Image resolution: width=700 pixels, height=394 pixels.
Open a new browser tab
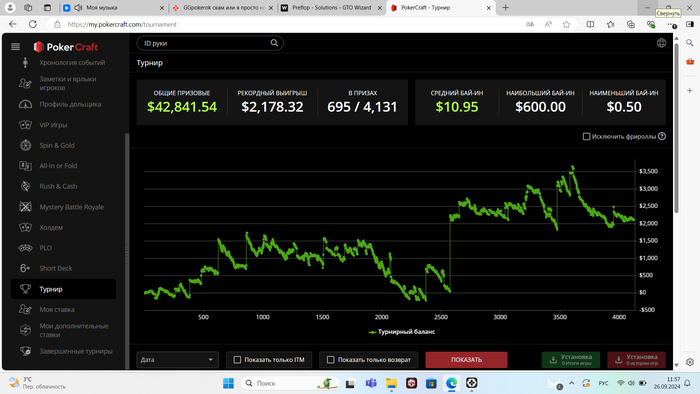[x=505, y=8]
